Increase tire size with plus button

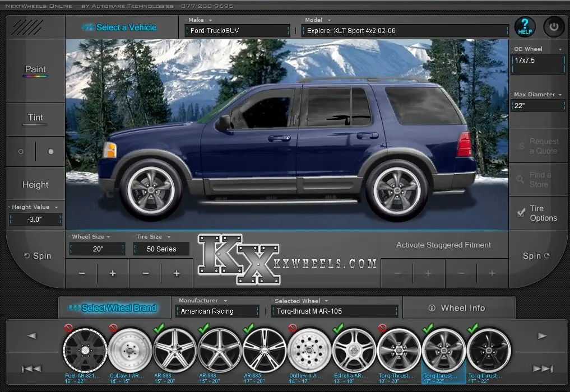click(x=177, y=273)
